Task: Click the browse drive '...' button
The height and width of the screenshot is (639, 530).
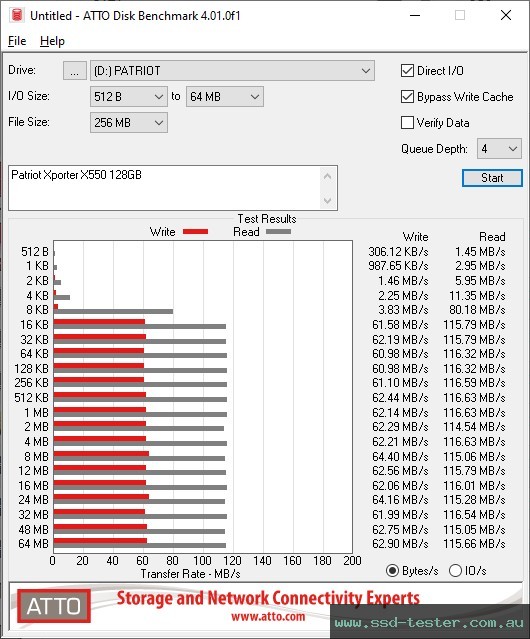Action: point(75,71)
